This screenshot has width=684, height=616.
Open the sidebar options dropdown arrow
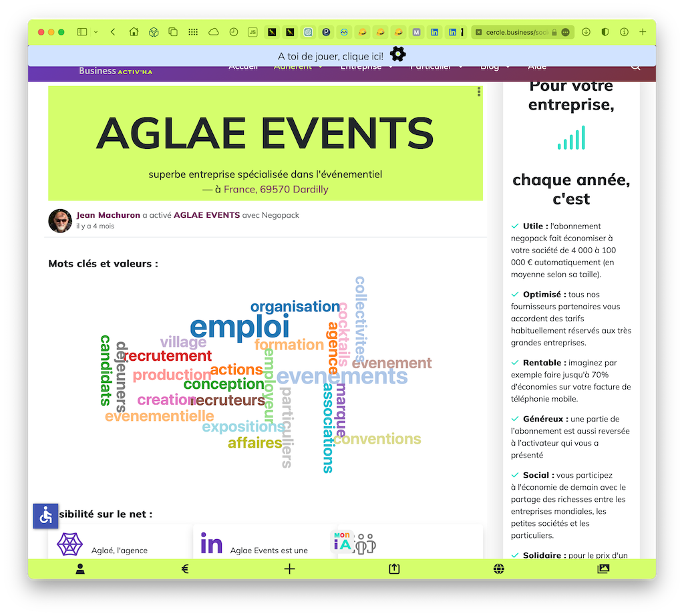click(x=96, y=32)
